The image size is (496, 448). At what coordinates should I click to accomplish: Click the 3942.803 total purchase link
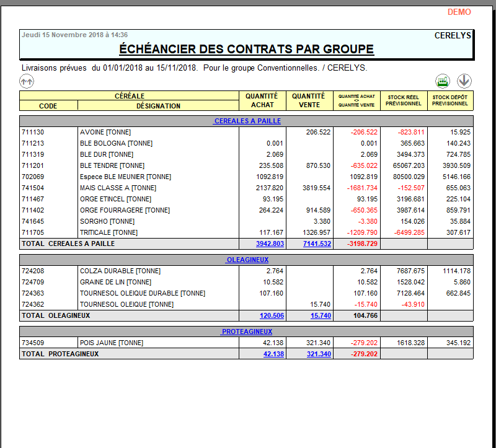pos(270,244)
